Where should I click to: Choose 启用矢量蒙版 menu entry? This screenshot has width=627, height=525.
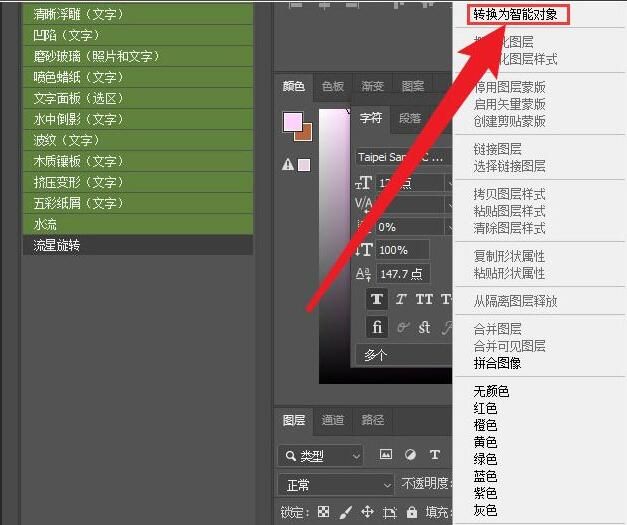[509, 104]
